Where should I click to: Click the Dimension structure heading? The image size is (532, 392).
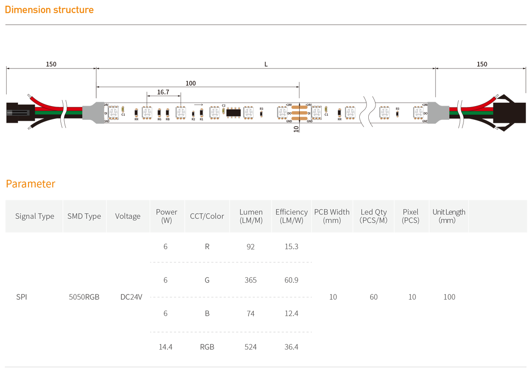(x=49, y=10)
